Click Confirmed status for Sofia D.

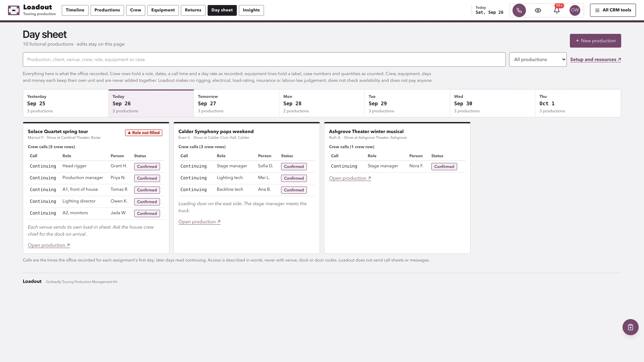(x=294, y=167)
